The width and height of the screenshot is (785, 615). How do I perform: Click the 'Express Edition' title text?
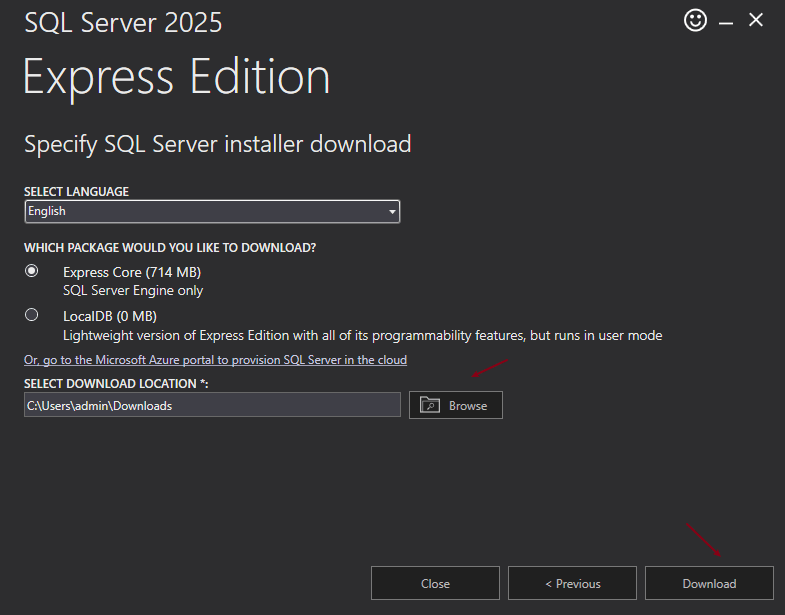177,77
